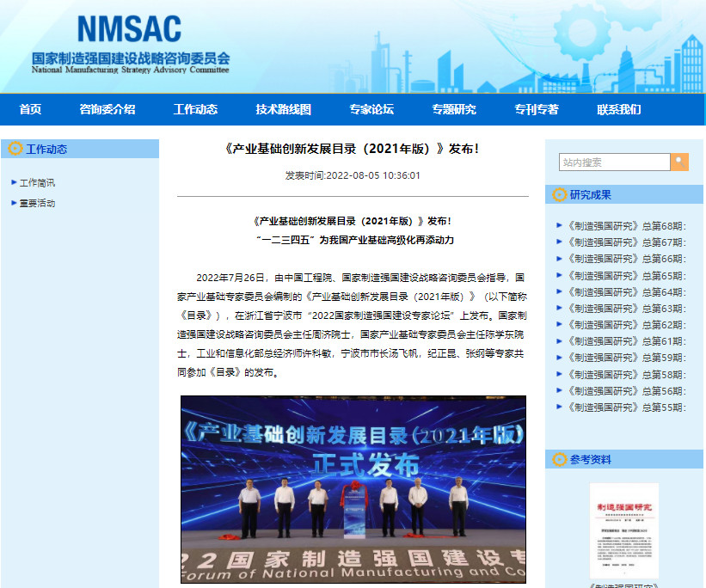
Task: Click the orange magnifier search icon
Action: pyautogui.click(x=679, y=162)
